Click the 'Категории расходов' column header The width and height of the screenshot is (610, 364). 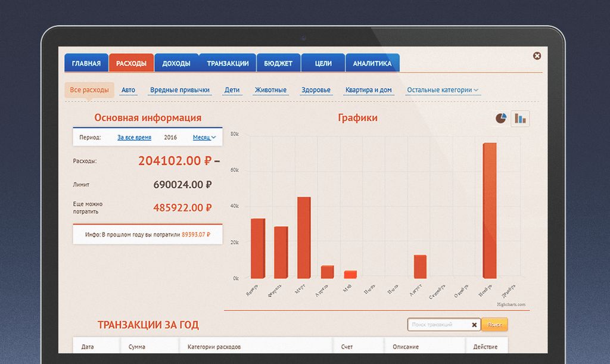point(214,347)
